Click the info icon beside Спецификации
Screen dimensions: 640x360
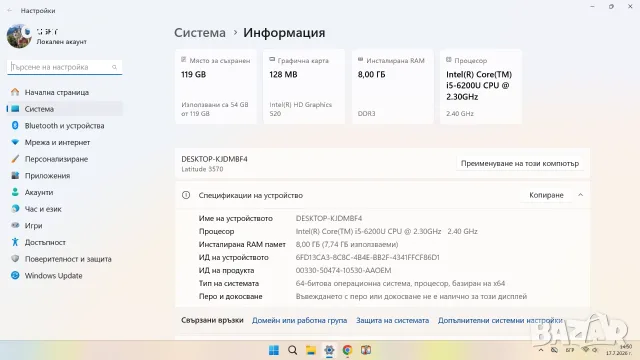[186, 195]
